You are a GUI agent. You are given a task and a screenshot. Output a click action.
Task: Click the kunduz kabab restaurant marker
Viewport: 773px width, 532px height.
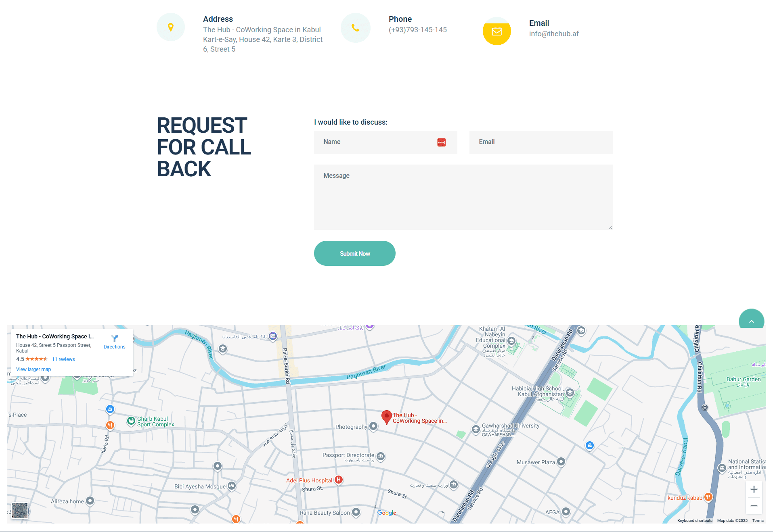[x=708, y=497]
